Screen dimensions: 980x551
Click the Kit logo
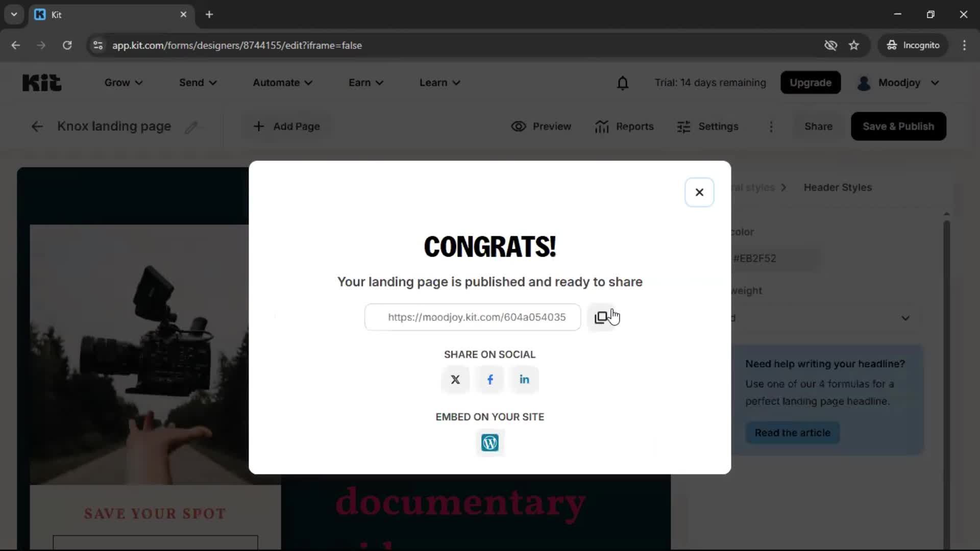coord(41,82)
